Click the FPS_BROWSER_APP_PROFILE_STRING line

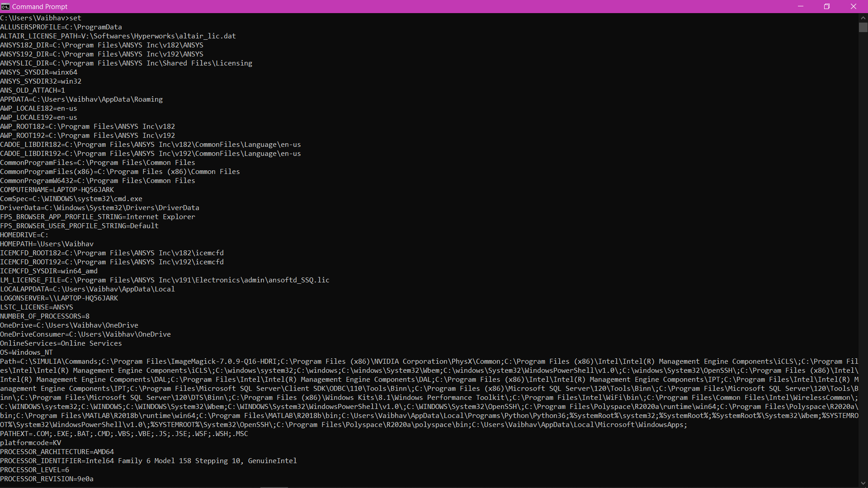pyautogui.click(x=98, y=217)
